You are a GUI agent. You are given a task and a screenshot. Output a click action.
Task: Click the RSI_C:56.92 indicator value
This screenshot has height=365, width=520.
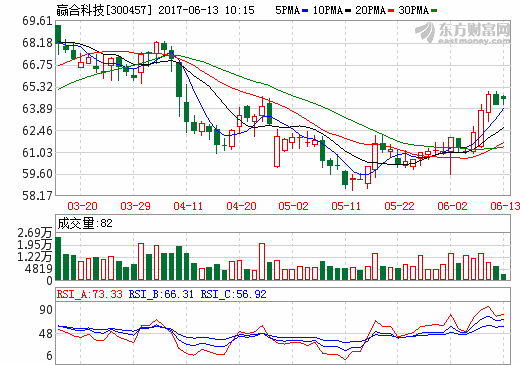(x=234, y=294)
